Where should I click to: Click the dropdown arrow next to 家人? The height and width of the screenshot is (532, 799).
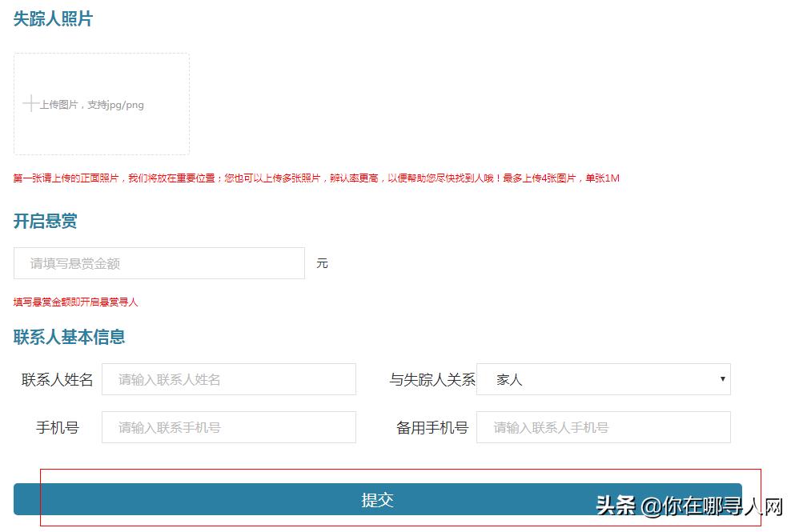tap(722, 378)
